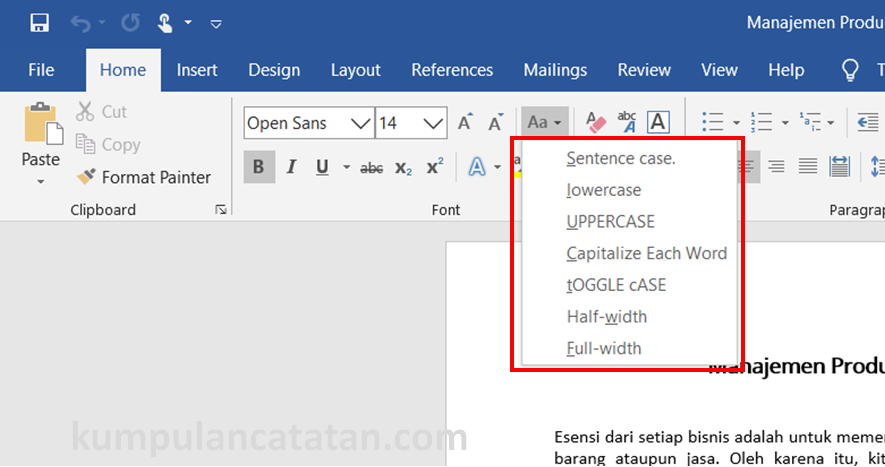The width and height of the screenshot is (885, 467).
Task: Choose UPPERCASE option
Action: tap(630, 221)
